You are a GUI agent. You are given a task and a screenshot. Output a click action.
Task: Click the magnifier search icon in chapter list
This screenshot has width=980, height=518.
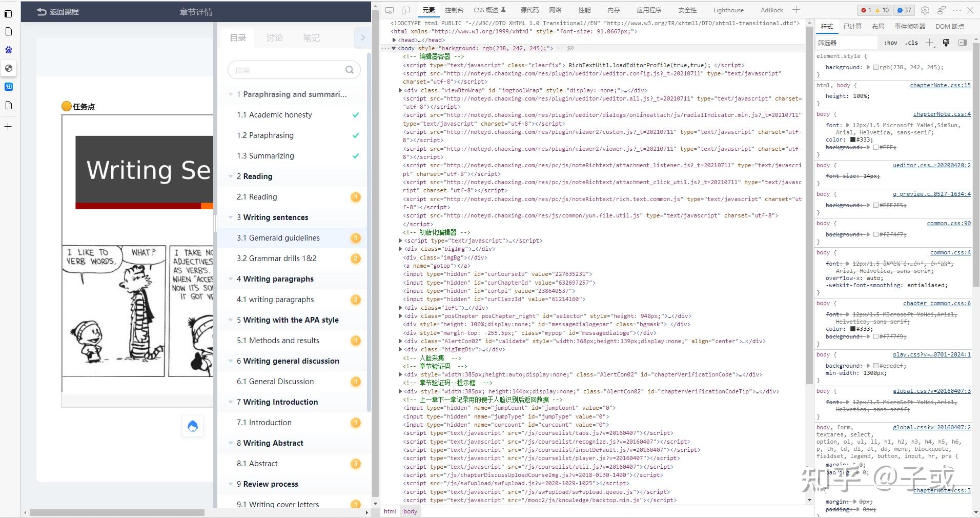coord(350,70)
